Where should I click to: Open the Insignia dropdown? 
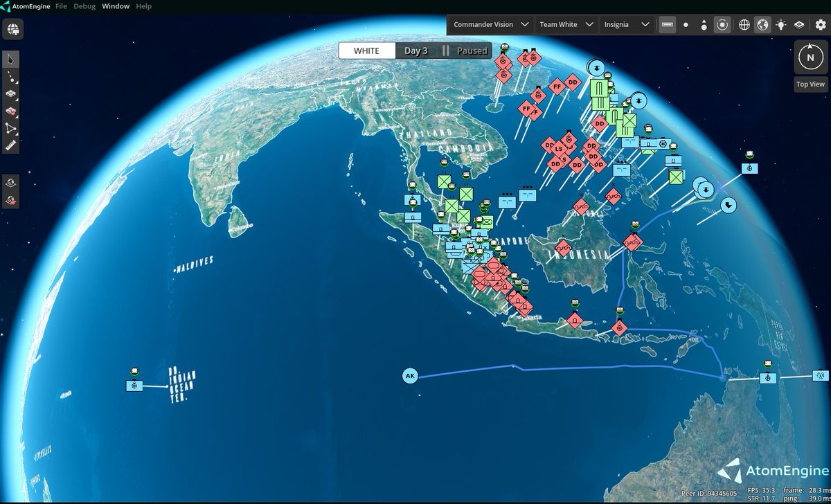pyautogui.click(x=626, y=24)
